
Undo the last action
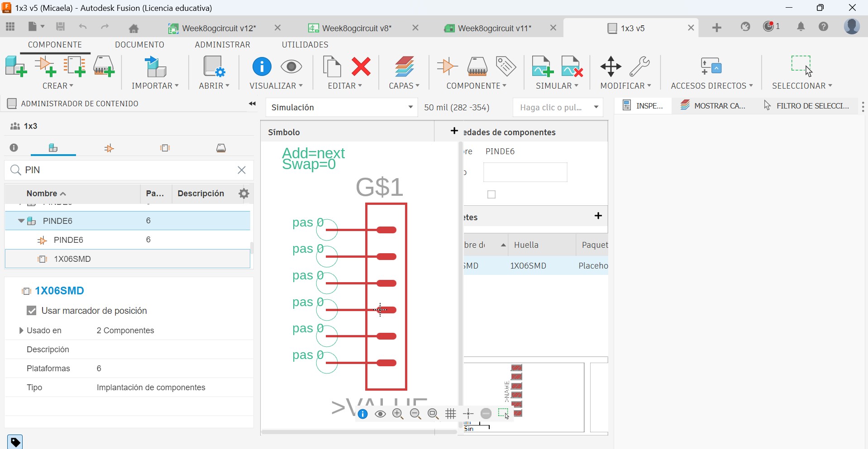click(x=83, y=27)
